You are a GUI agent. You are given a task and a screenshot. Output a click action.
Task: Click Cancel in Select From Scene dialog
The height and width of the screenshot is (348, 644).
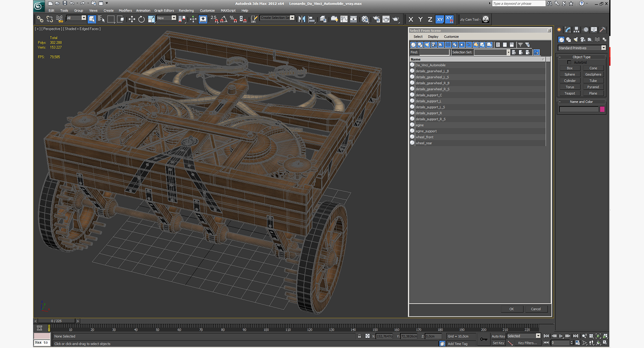536,309
